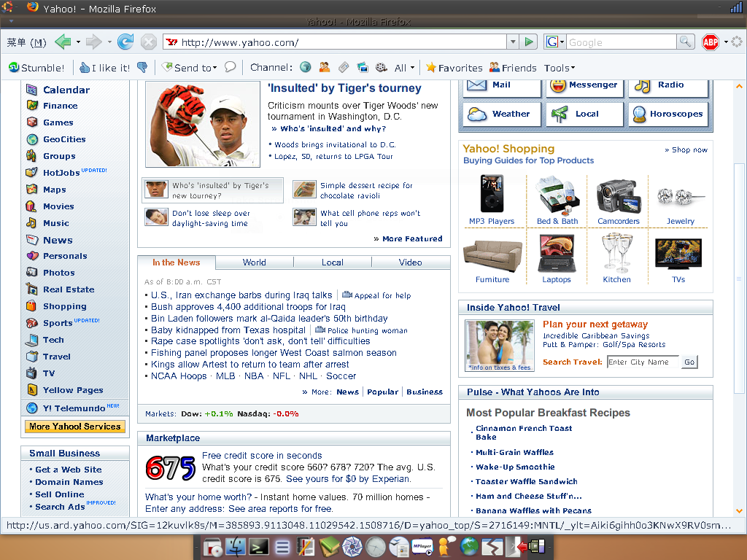Open the dropdown arrow next to the ABP icon

point(726,42)
